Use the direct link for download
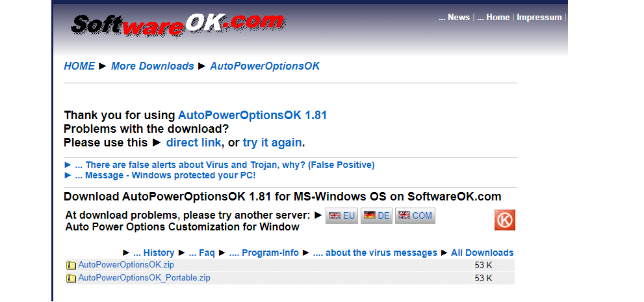Viewport: 644px width, 302px height. [x=194, y=143]
